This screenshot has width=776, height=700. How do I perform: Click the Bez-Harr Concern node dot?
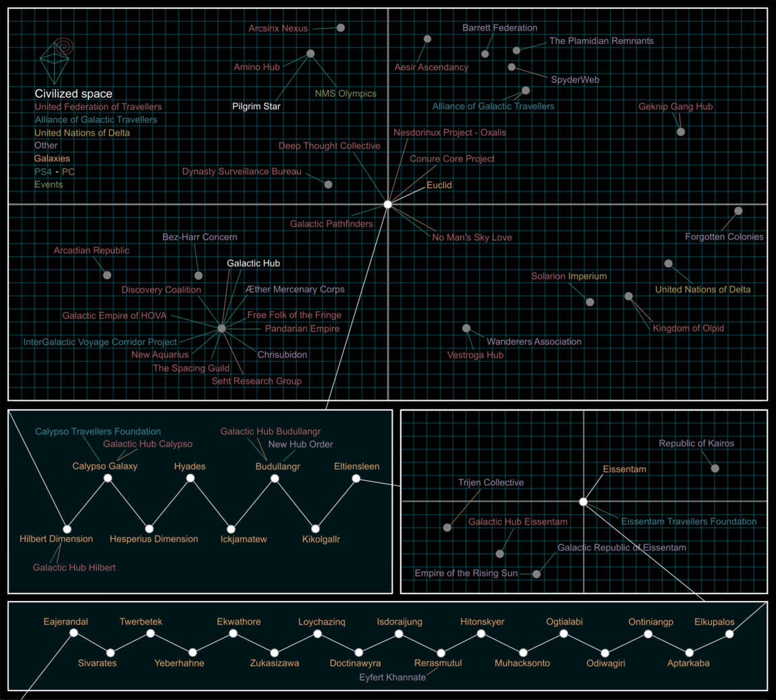tap(198, 276)
